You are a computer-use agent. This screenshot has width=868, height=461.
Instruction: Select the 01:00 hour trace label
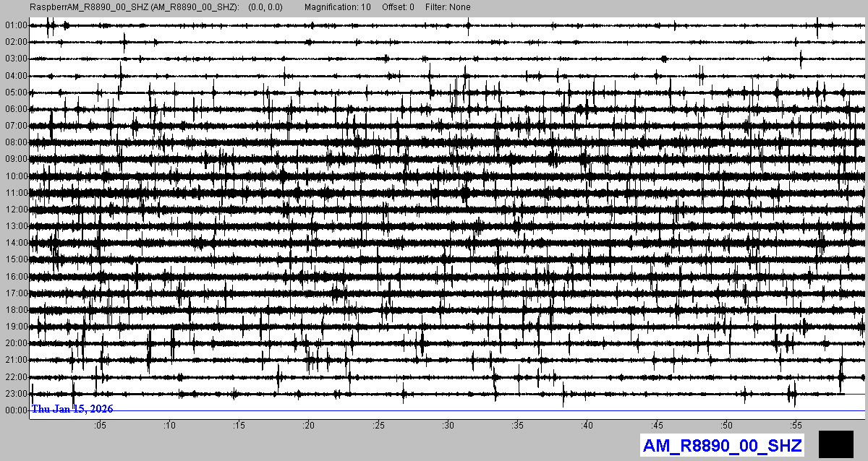point(15,25)
